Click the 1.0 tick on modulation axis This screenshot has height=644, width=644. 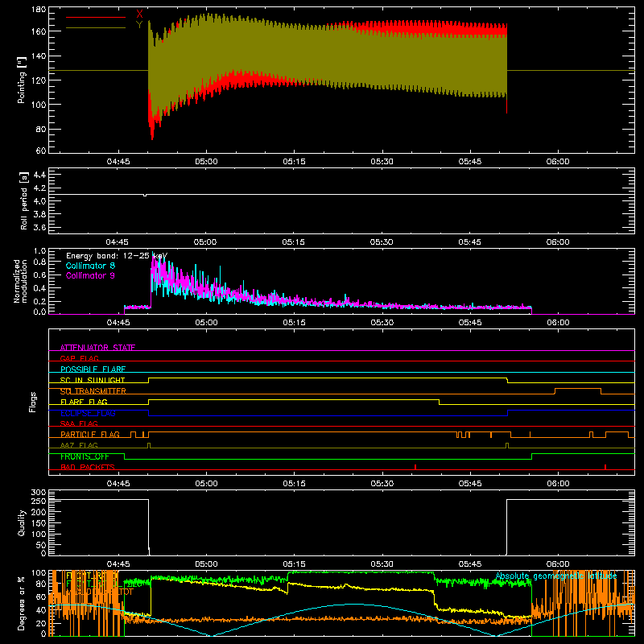[39, 251]
